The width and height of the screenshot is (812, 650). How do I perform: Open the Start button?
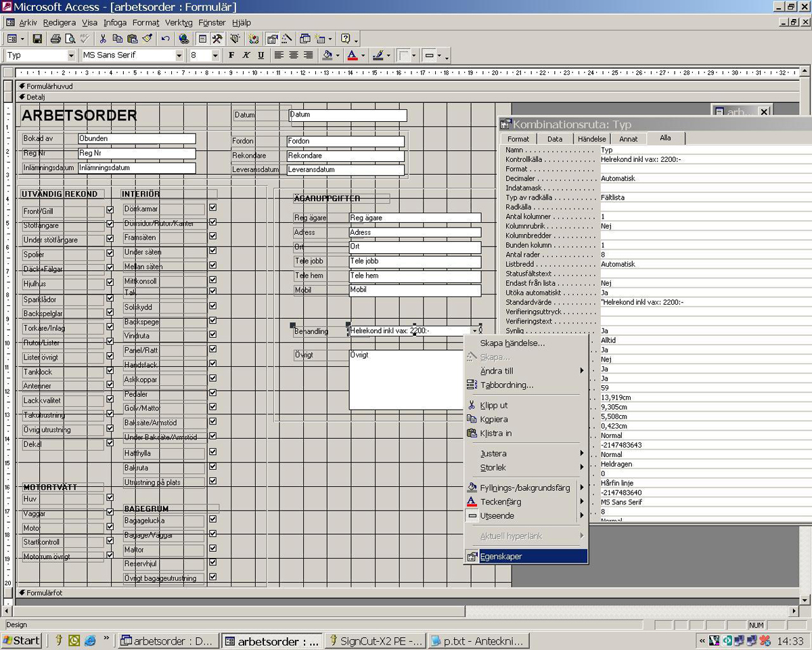coord(22,641)
